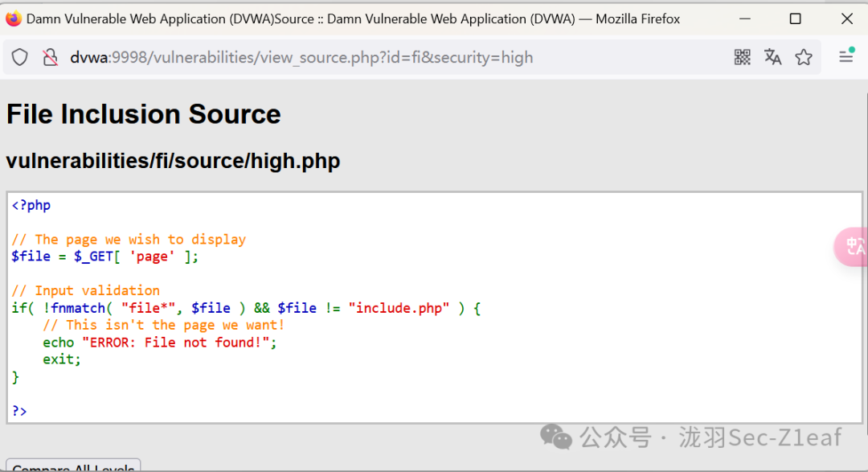Click comment "// This isn't the page we want!"
This screenshot has height=472, width=868.
point(163,325)
